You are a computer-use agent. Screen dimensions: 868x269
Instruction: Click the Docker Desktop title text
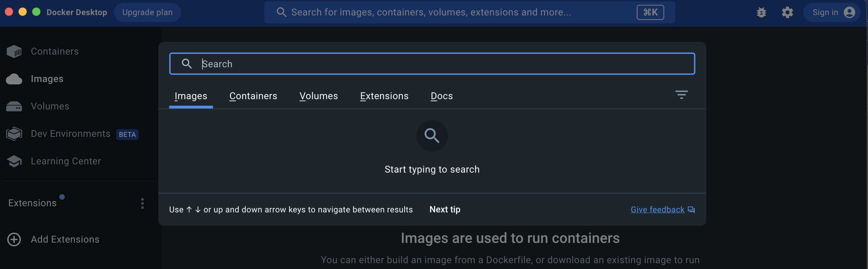pos(77,12)
